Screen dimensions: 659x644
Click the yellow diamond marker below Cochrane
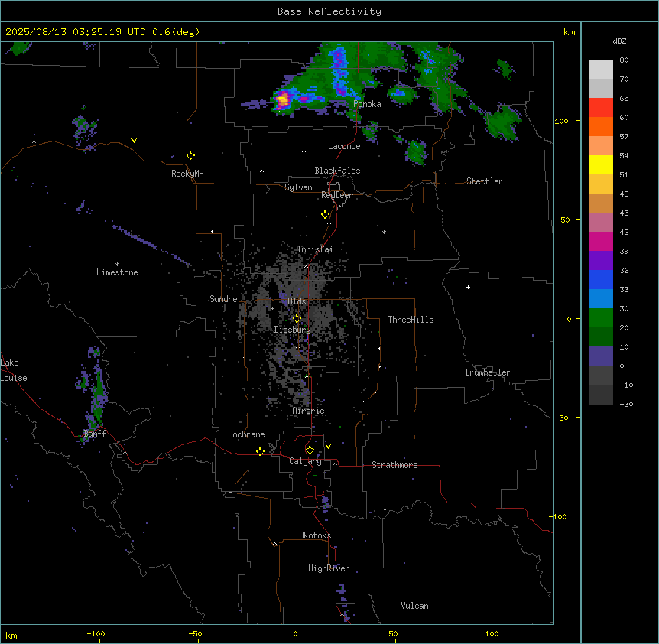260,451
